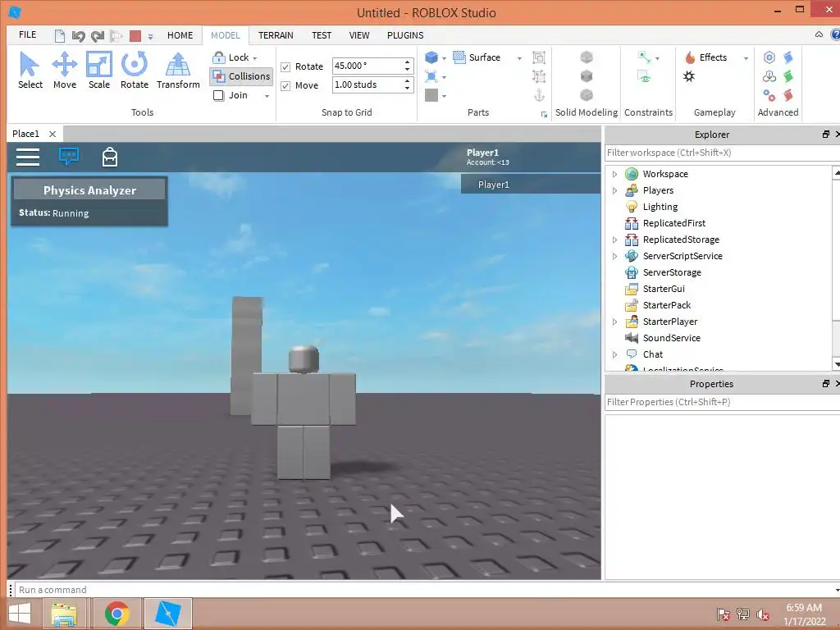Click the Anchor icon in Parts
This screenshot has width=840, height=630.
coord(540,95)
